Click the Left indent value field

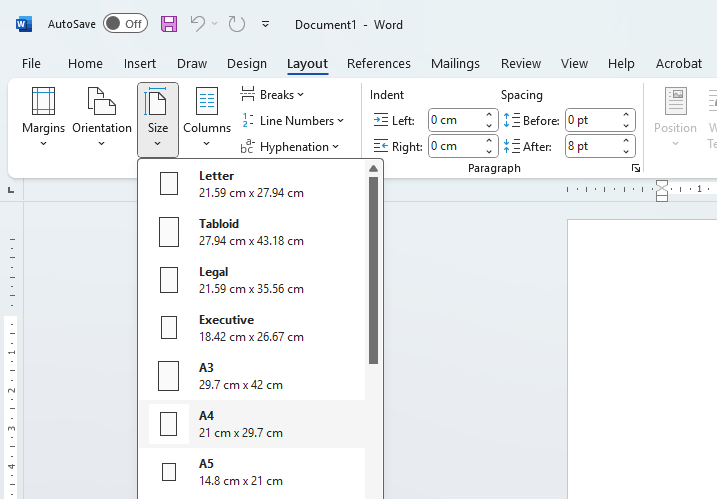(455, 120)
